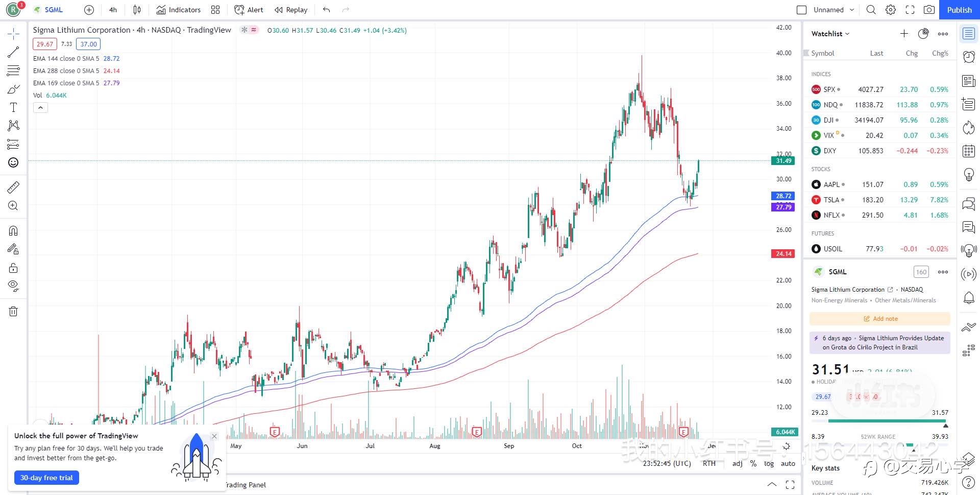Select the trend line drawing tool
Viewport: 980px width, 495px height.
click(x=13, y=52)
